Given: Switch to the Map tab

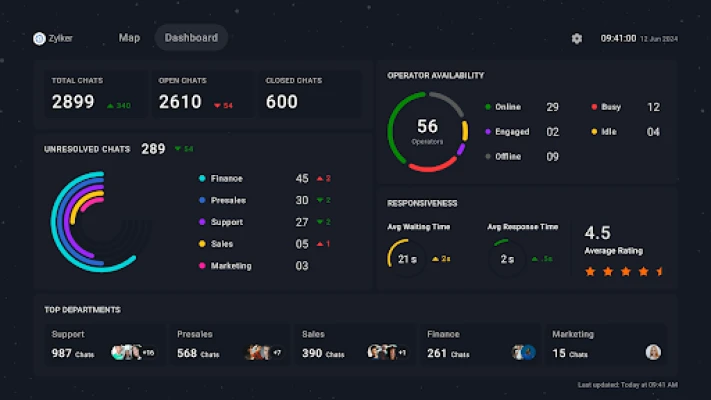Looking at the screenshot, I should click(129, 38).
